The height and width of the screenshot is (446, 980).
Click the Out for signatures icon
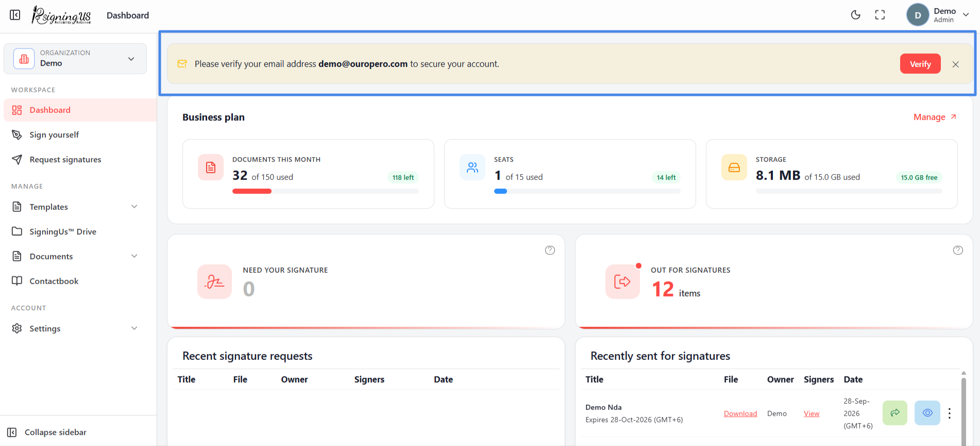pos(622,282)
